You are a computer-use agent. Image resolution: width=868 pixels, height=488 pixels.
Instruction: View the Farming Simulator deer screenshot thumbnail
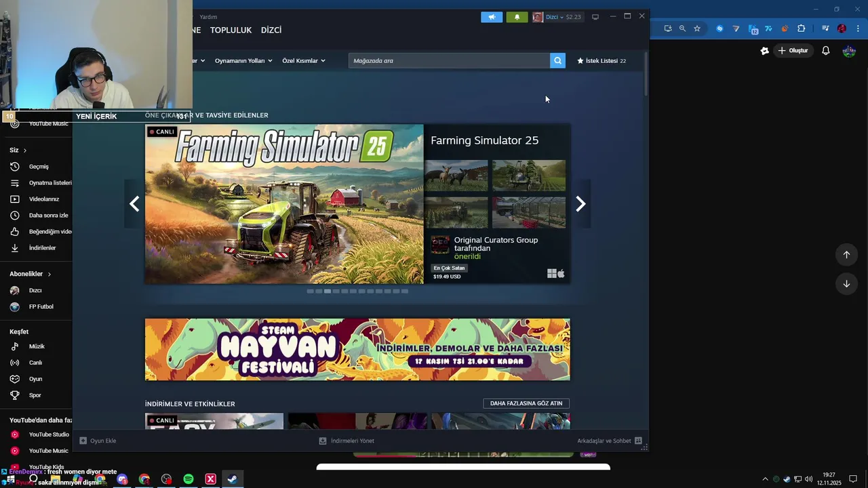click(x=456, y=176)
